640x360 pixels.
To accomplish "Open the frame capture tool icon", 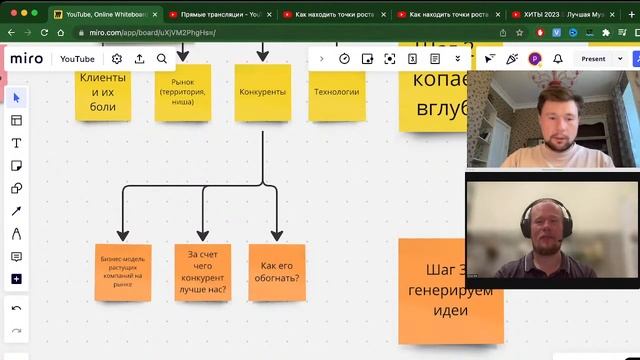I will pyautogui.click(x=390, y=59).
